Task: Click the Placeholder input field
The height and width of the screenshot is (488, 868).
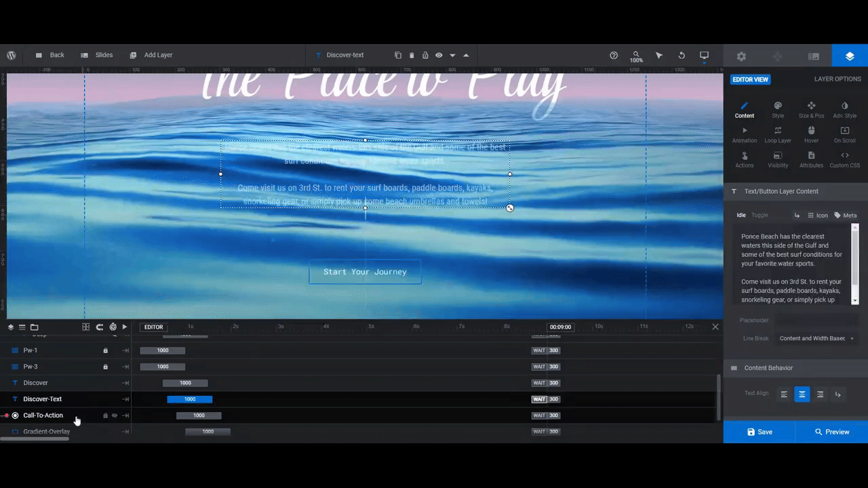Action: tap(816, 320)
